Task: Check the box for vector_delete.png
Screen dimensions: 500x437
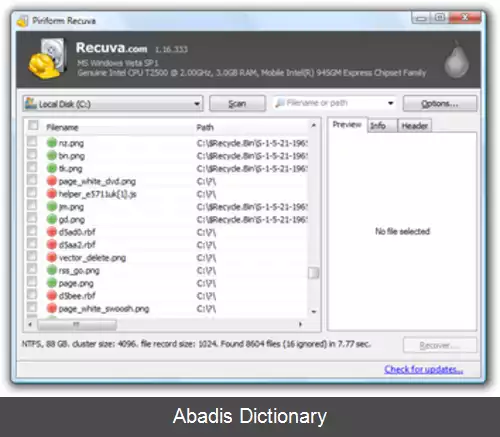Action: 32,256
